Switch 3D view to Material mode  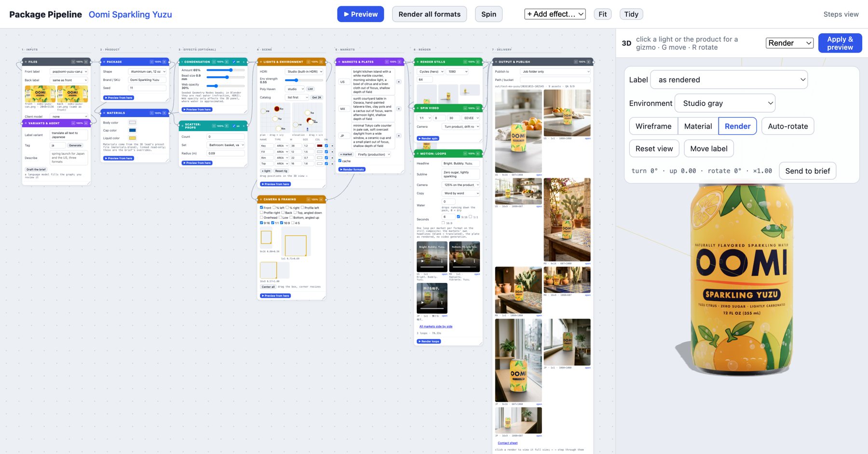tap(698, 126)
